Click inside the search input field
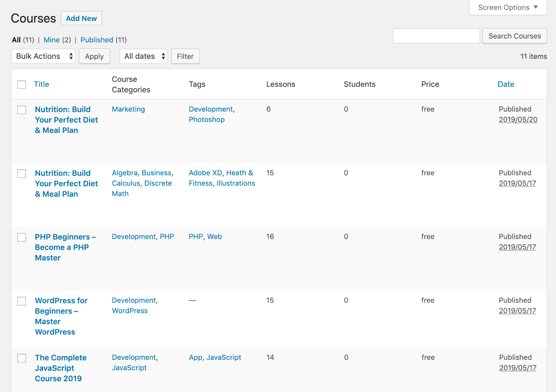Viewport: 556px width, 392px height. point(436,36)
